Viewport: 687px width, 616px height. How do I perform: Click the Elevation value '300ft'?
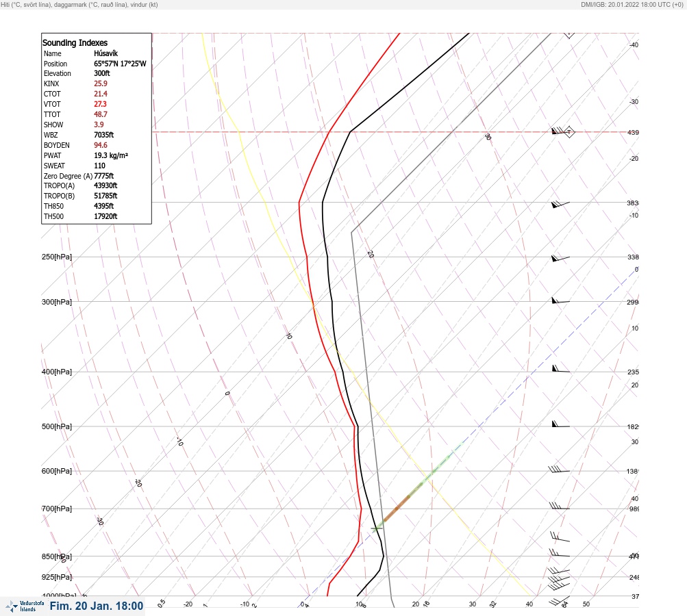coord(101,73)
